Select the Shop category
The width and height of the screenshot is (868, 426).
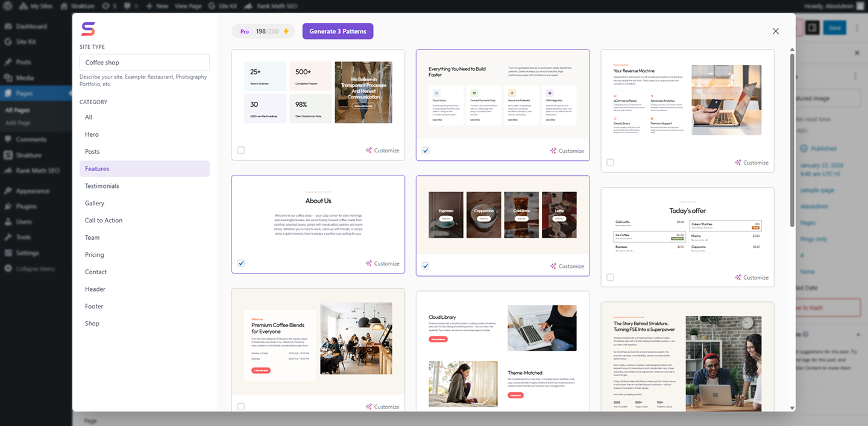tap(145, 324)
